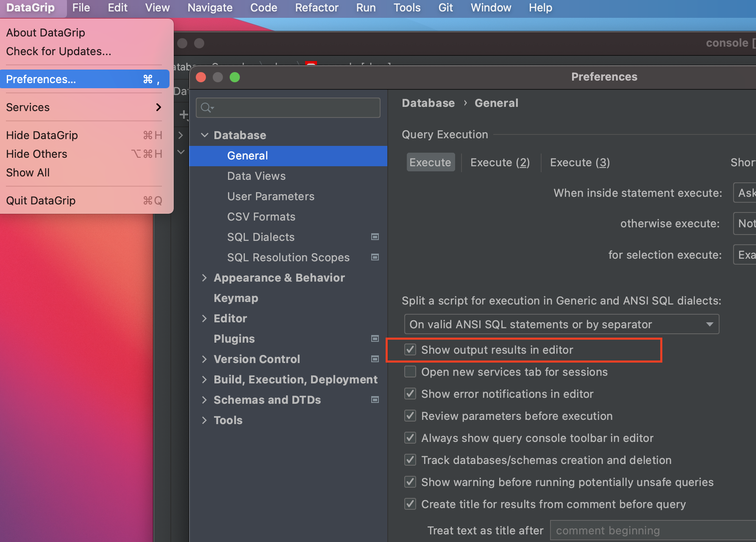
Task: Switch to the Execute (3) tab
Action: click(x=580, y=162)
